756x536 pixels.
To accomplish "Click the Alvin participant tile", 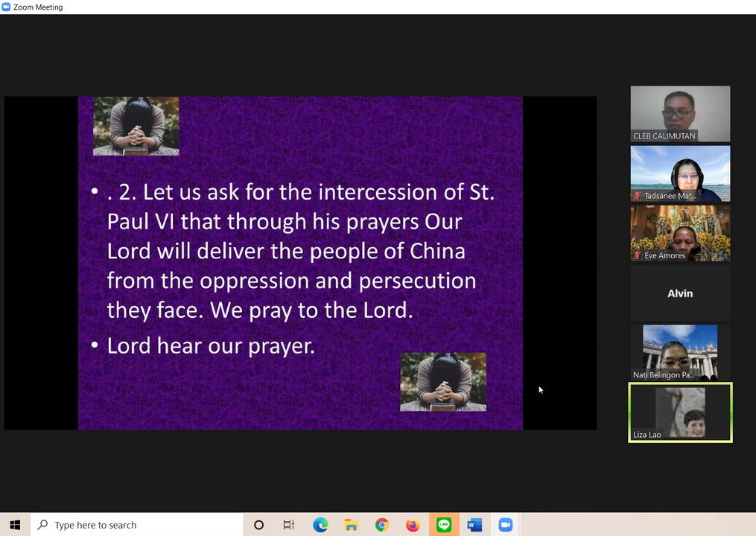I will 680,293.
